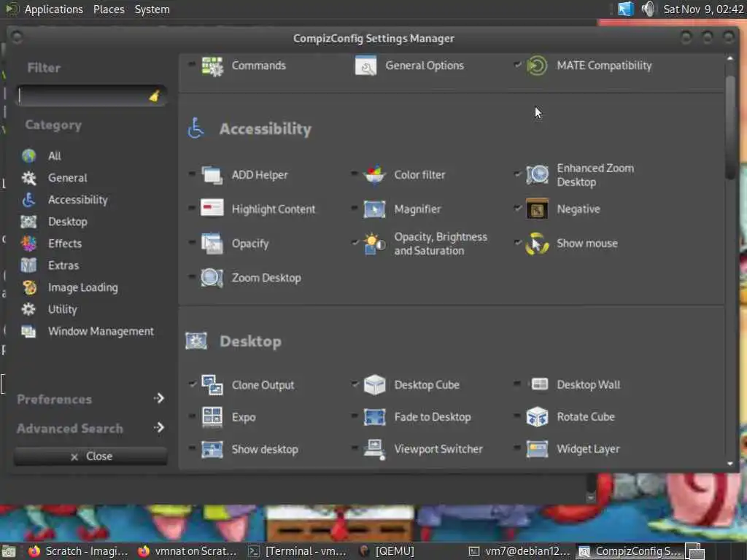Disable the Enhanced Zoom Desktop checkbox
The image size is (747, 560).
point(517,174)
